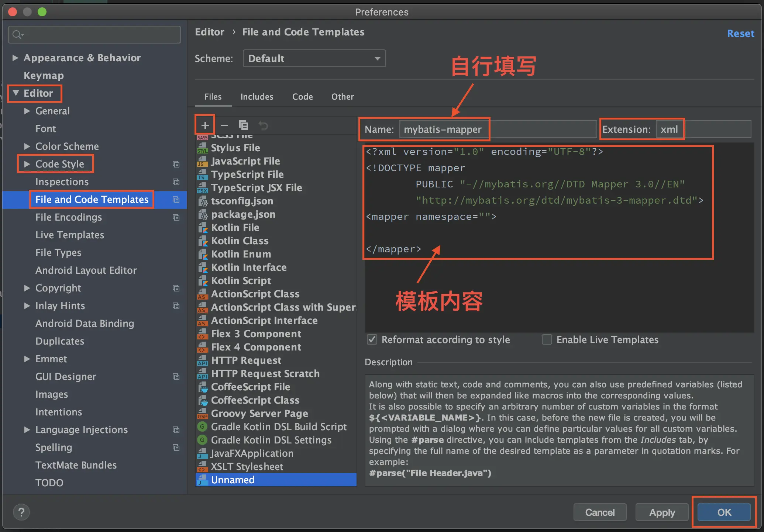The height and width of the screenshot is (532, 764).
Task: Click the help question mark icon
Action: tap(21, 512)
